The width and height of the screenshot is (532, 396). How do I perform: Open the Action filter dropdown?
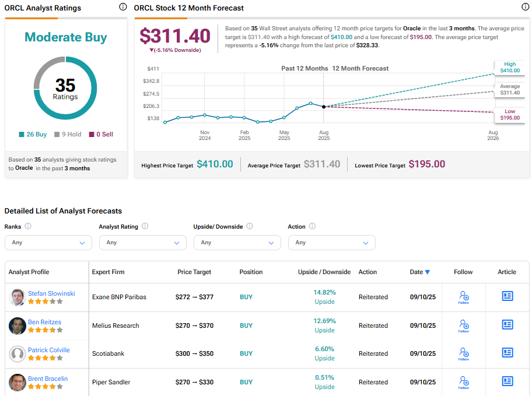[x=332, y=243]
